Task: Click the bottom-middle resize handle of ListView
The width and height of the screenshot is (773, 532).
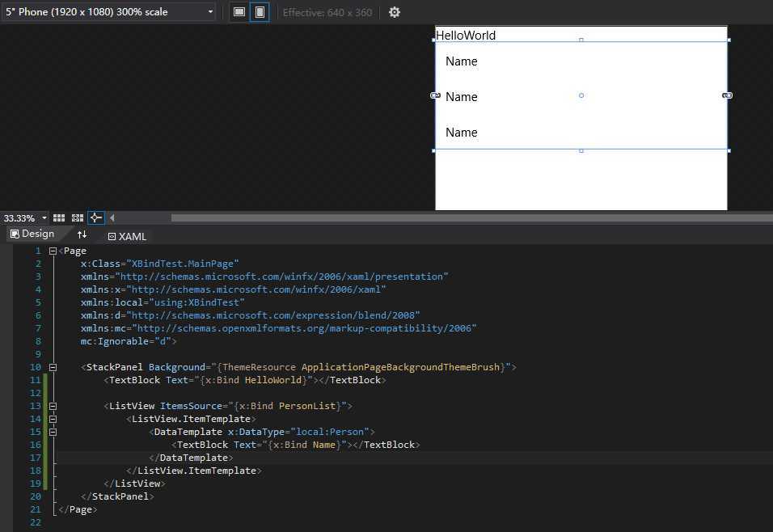Action: (x=581, y=151)
